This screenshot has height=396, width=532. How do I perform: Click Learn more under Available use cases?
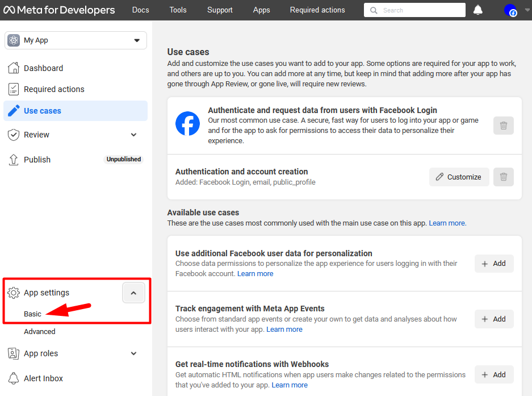click(x=447, y=223)
